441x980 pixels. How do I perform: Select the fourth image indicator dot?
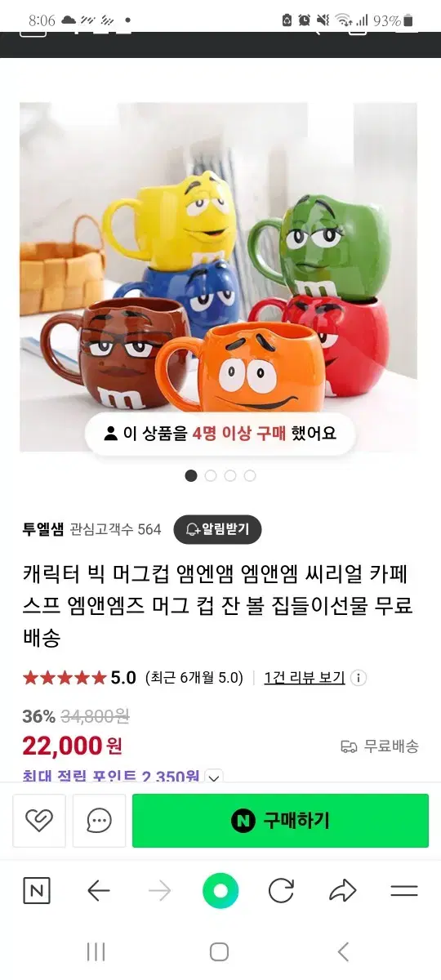pyautogui.click(x=250, y=475)
